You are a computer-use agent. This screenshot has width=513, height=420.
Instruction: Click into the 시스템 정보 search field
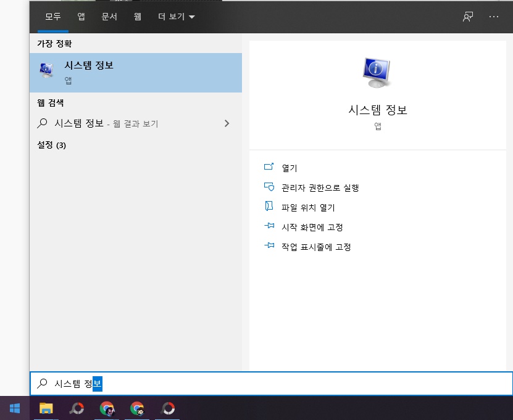[271, 384]
